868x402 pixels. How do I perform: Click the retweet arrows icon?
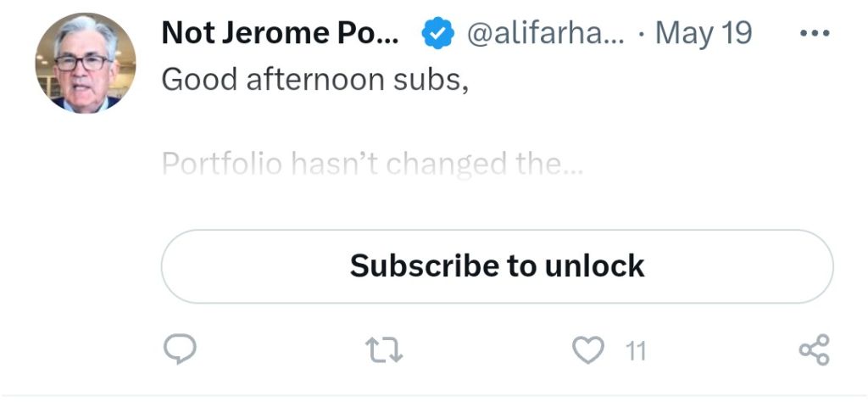point(384,349)
